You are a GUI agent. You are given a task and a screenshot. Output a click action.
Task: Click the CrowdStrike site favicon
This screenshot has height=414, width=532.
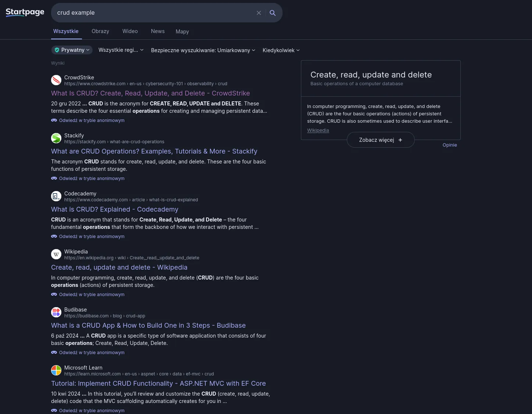(x=56, y=80)
